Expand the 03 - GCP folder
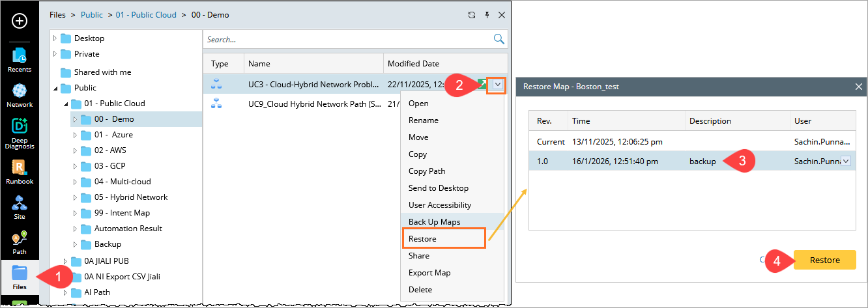Image resolution: width=868 pixels, height=308 pixels. [x=75, y=166]
